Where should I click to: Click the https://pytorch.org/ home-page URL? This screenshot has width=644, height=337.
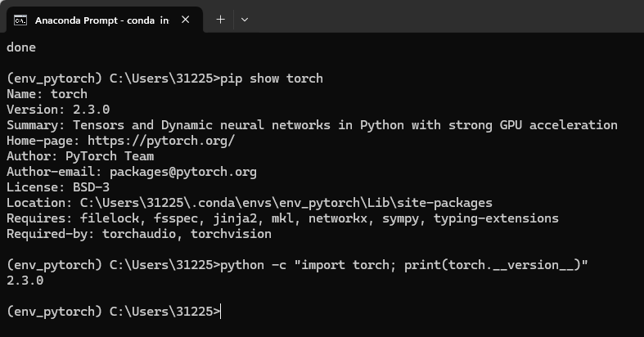(x=161, y=141)
